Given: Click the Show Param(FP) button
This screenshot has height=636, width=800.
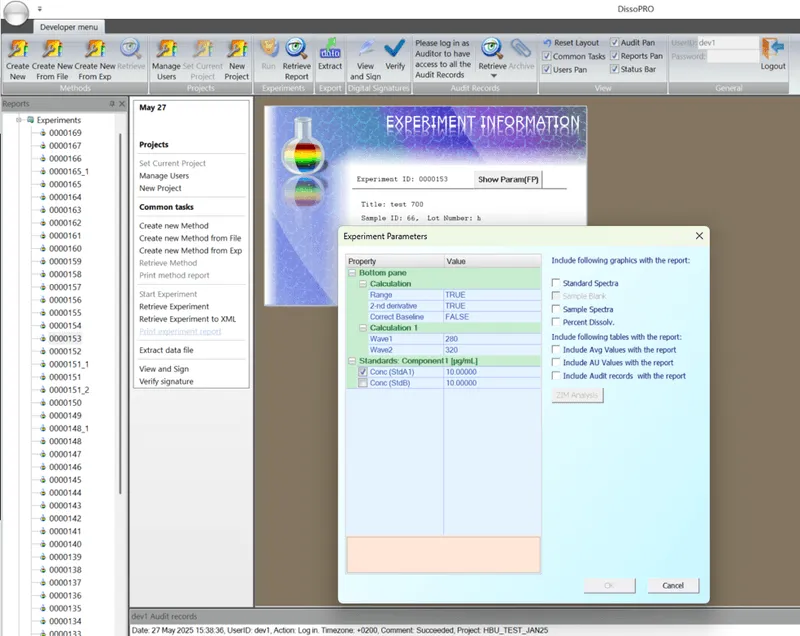Looking at the screenshot, I should pos(508,180).
